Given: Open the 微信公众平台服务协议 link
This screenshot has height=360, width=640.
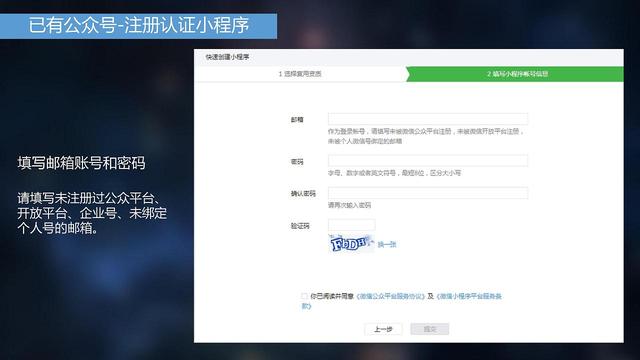Looking at the screenshot, I should pyautogui.click(x=391, y=296).
